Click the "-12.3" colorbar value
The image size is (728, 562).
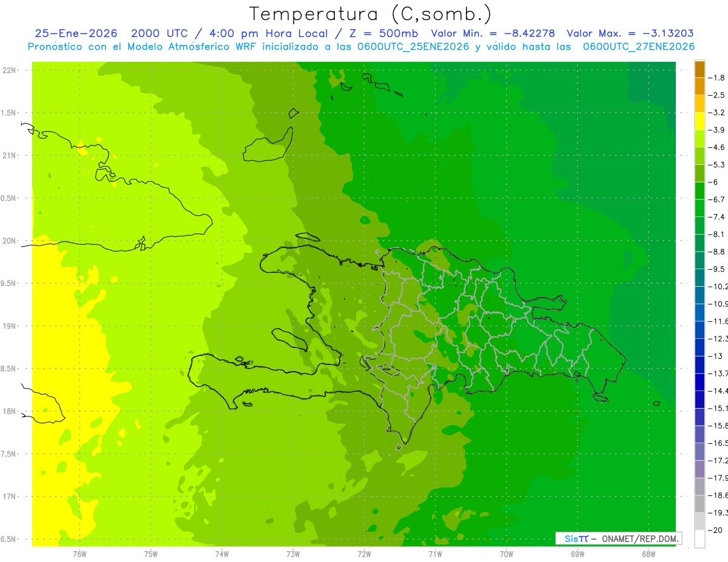pos(718,338)
